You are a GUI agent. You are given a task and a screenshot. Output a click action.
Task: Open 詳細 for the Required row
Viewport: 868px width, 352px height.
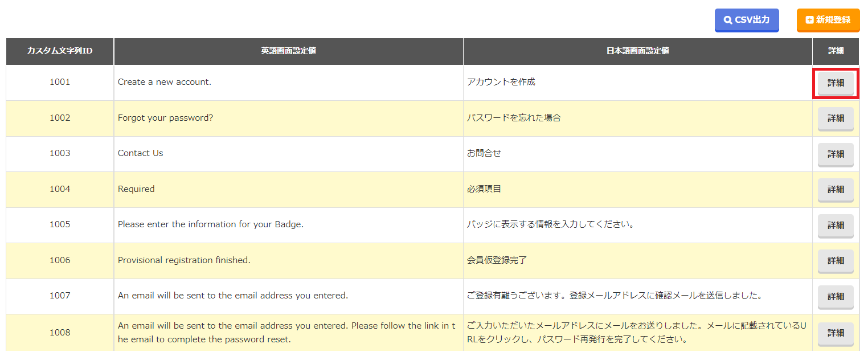[836, 189]
